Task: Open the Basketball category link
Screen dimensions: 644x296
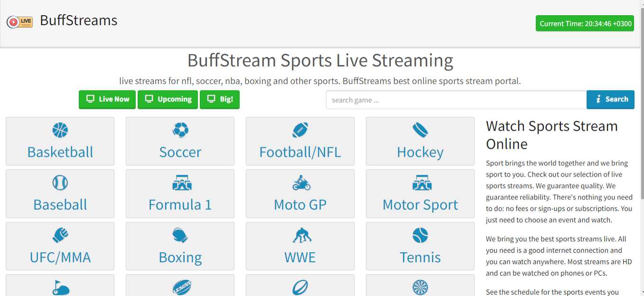Action: click(x=60, y=152)
